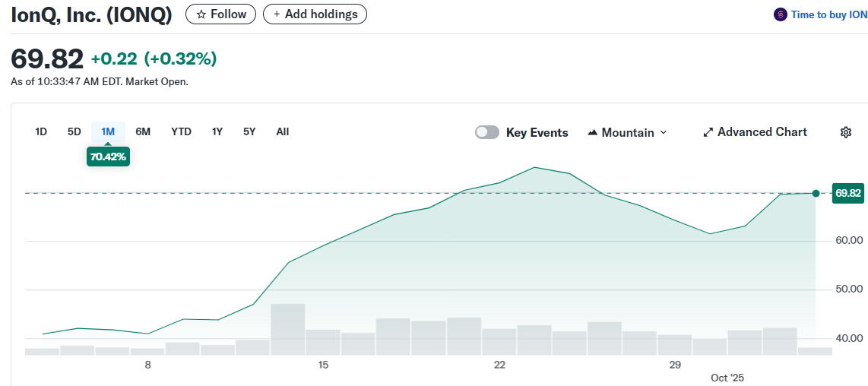Click the green endpoint dot on price line

816,194
